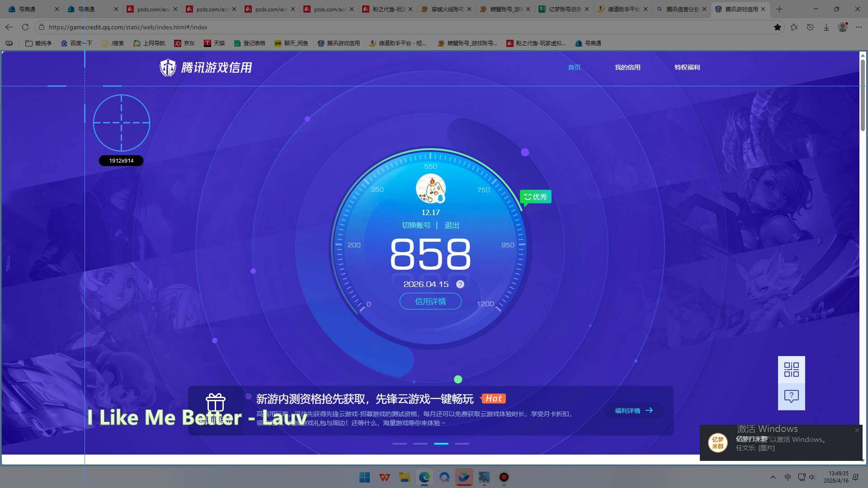The height and width of the screenshot is (488, 868).
Task: Click the 优秀 rating badge
Action: (535, 197)
